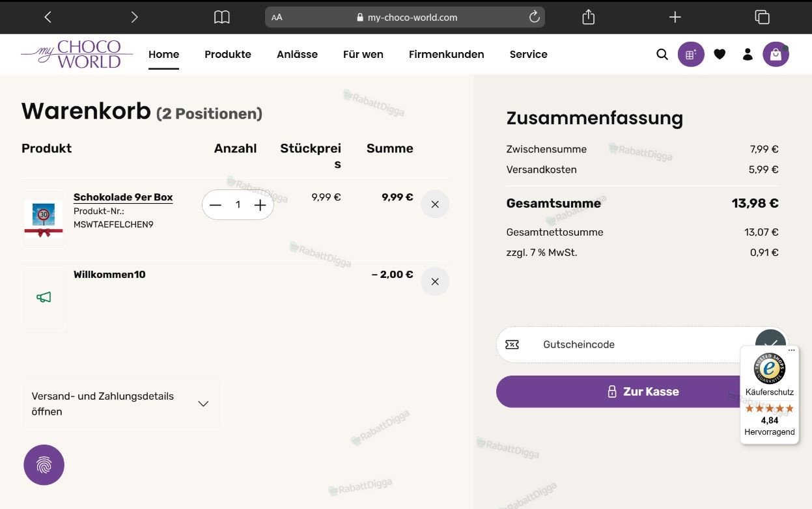Click the voucher discount − 2,00 €
This screenshot has height=509, width=812.
tap(392, 275)
